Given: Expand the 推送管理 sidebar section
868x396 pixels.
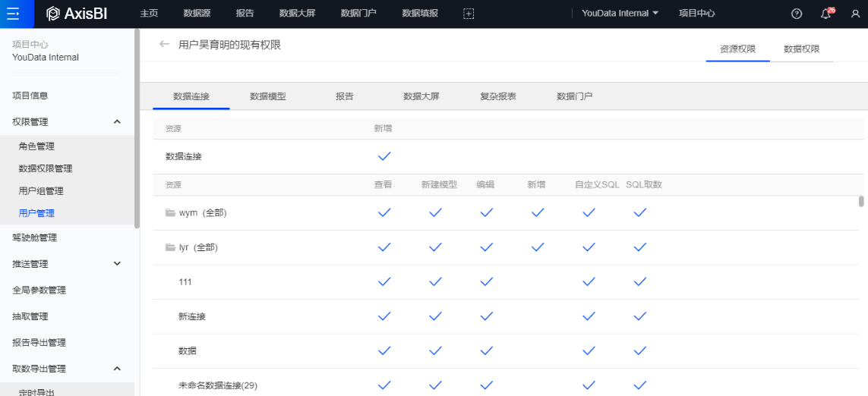Looking at the screenshot, I should [x=117, y=264].
